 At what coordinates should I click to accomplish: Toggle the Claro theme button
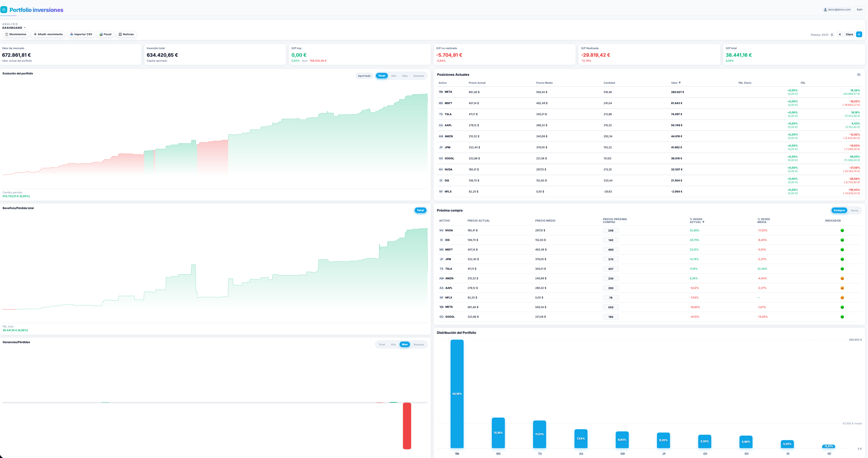tap(849, 34)
